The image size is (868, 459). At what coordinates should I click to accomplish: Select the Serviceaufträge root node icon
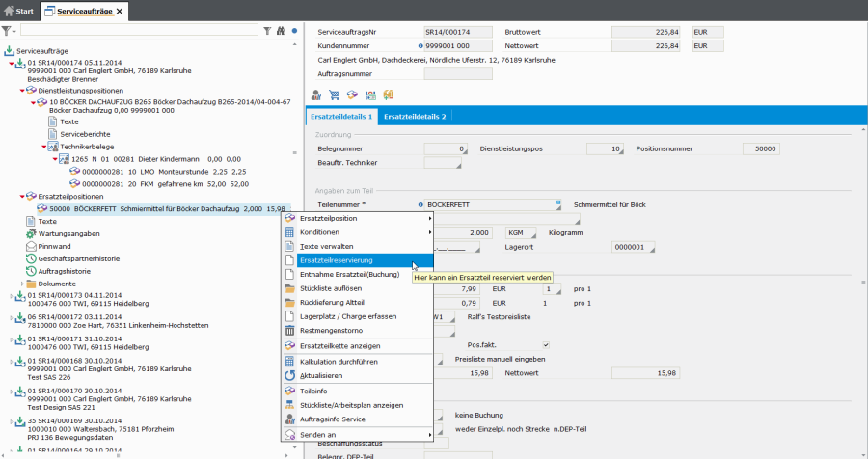[x=9, y=51]
